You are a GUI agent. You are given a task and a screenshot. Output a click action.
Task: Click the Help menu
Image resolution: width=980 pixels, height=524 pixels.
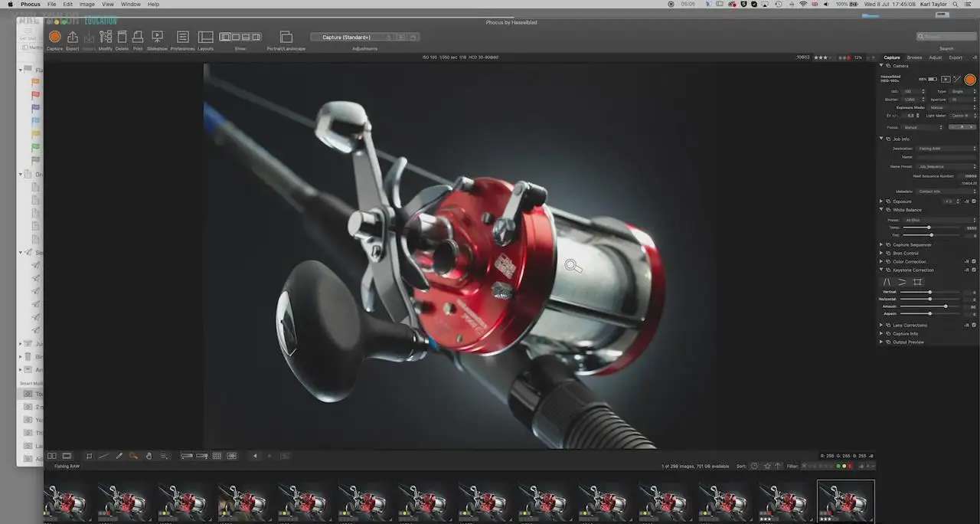(x=153, y=4)
